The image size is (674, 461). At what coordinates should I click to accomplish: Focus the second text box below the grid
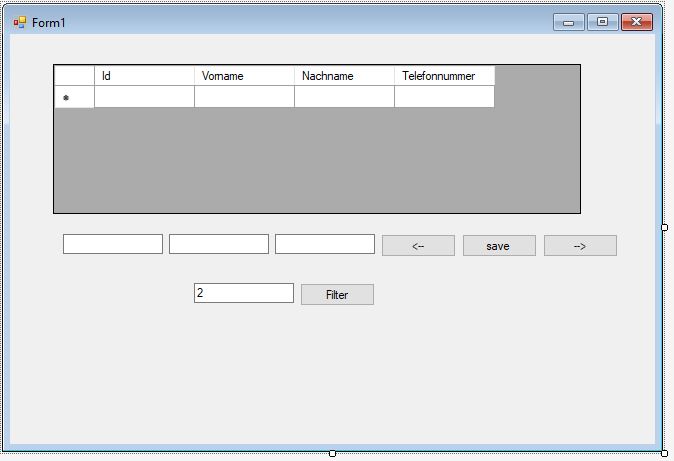(x=219, y=244)
